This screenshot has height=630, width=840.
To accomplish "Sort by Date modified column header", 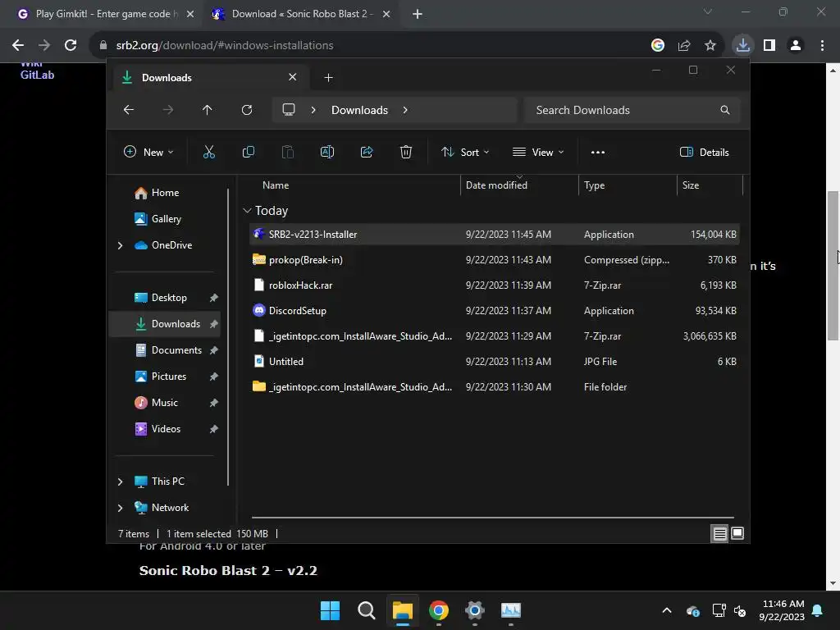I will point(519,185).
